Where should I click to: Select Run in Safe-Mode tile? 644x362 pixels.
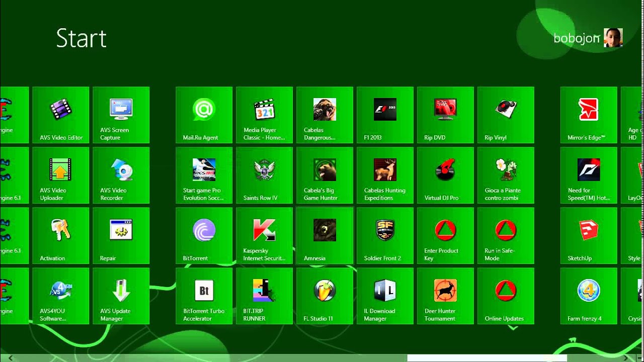tap(506, 236)
